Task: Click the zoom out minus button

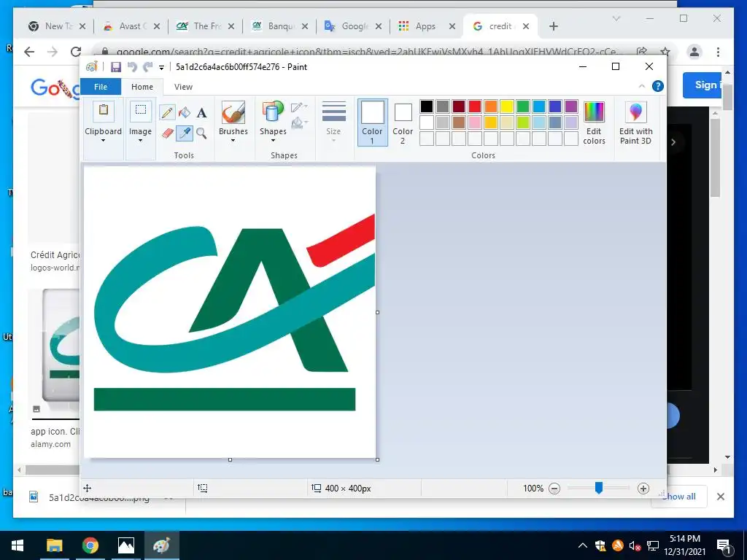Action: tap(554, 488)
